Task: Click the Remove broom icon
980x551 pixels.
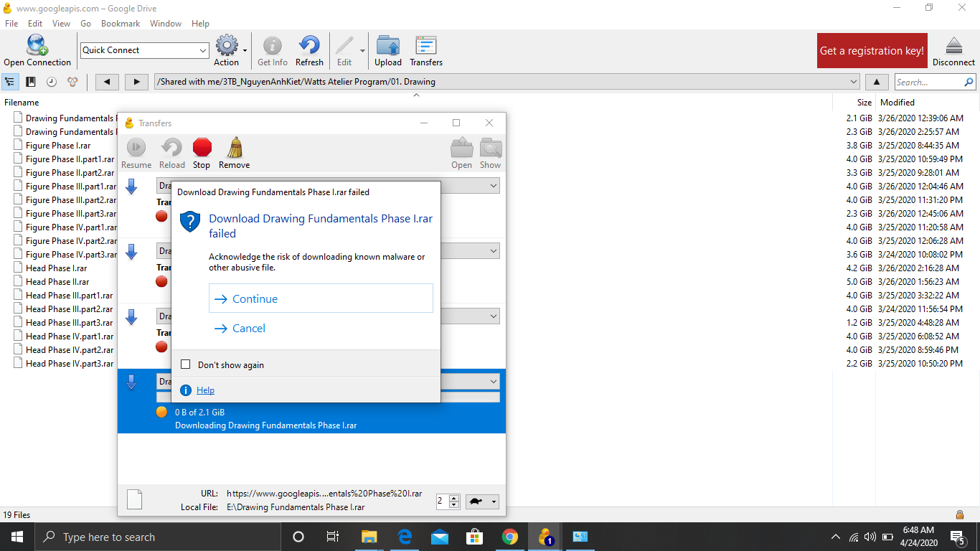Action: click(x=235, y=148)
